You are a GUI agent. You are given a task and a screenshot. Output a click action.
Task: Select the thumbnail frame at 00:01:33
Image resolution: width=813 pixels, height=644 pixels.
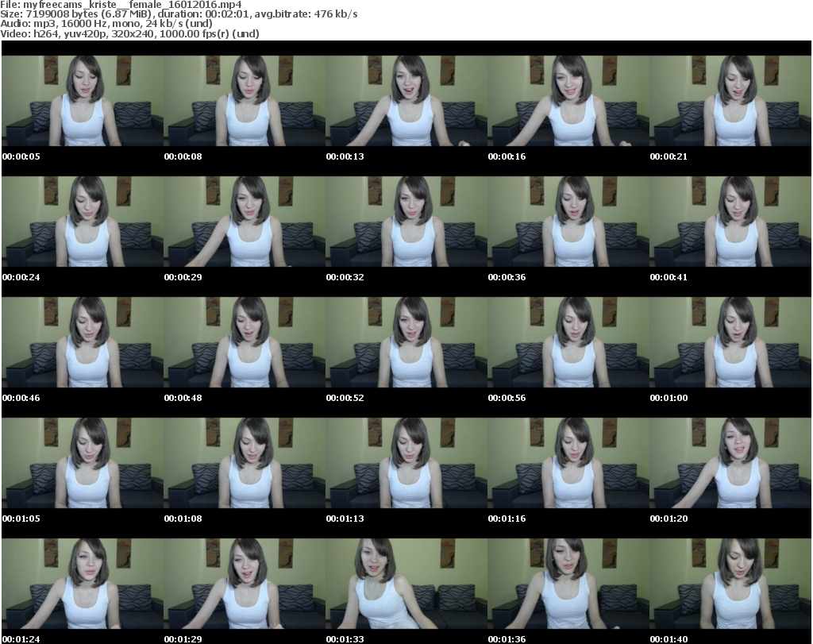(x=406, y=584)
